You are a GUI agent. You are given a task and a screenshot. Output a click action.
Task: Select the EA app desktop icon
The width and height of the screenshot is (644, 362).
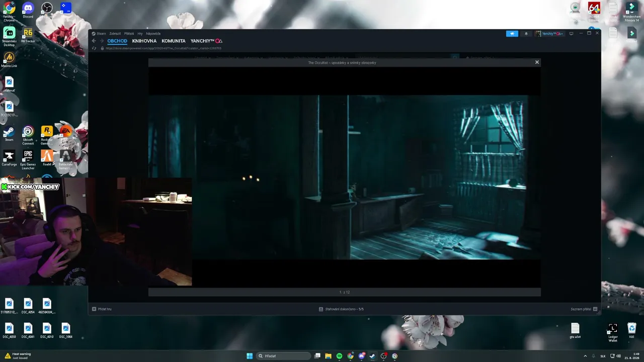[x=65, y=132]
